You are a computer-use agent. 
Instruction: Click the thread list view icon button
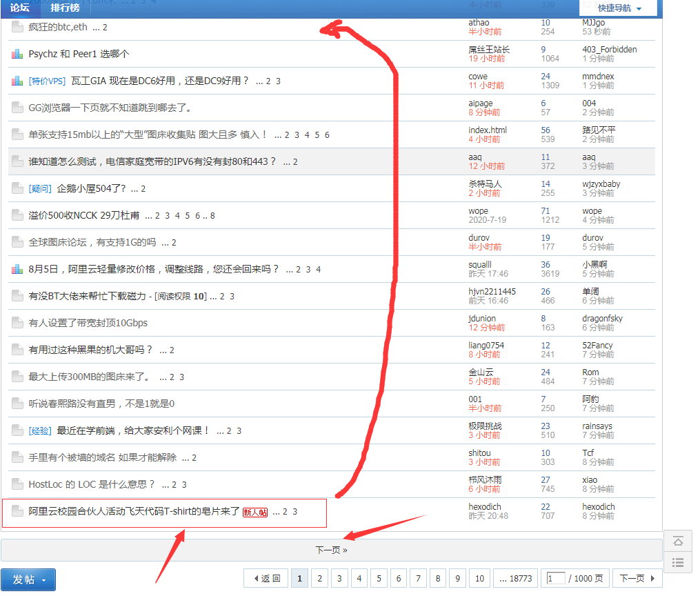[678, 562]
